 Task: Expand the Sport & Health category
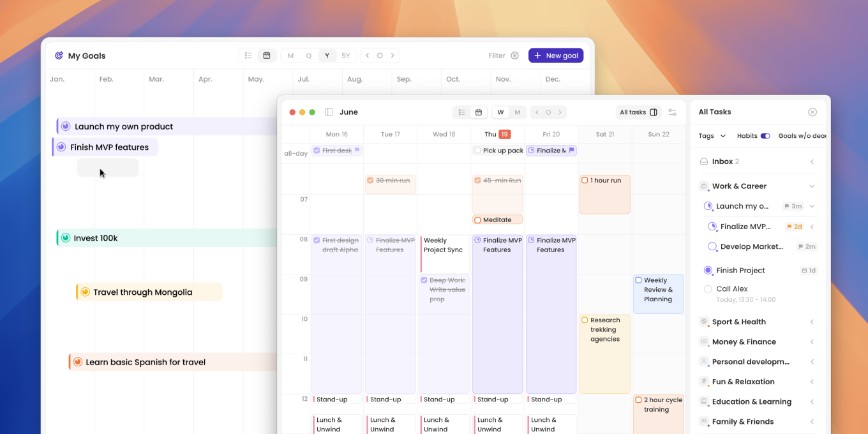pos(812,322)
